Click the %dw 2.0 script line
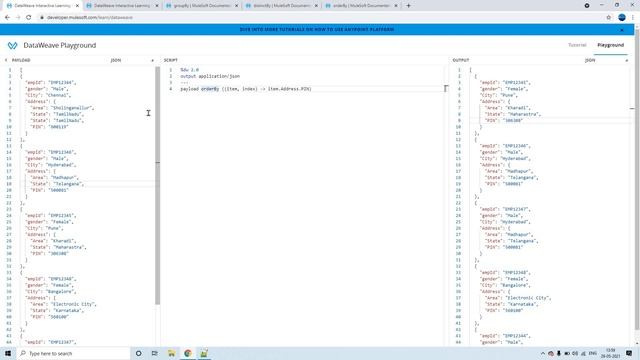 pos(189,70)
